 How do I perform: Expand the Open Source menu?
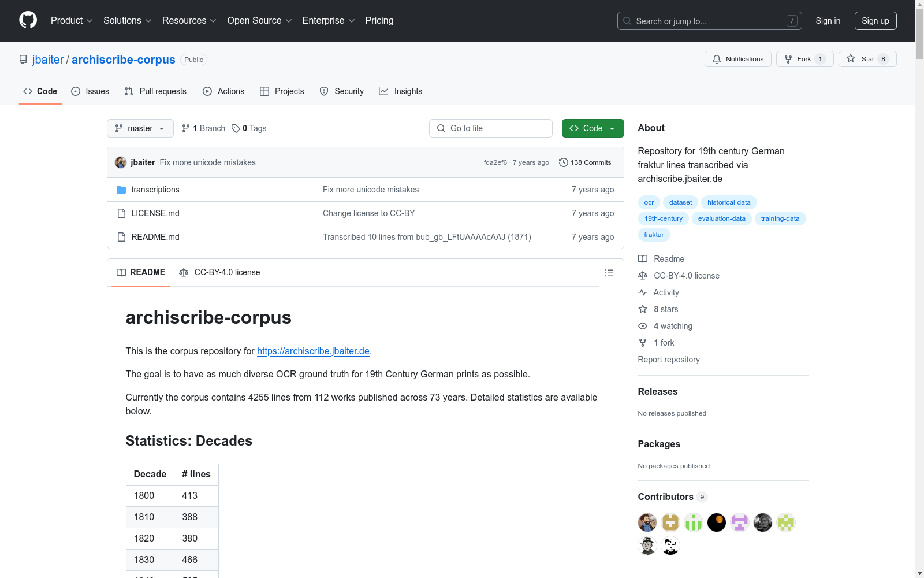coord(260,21)
